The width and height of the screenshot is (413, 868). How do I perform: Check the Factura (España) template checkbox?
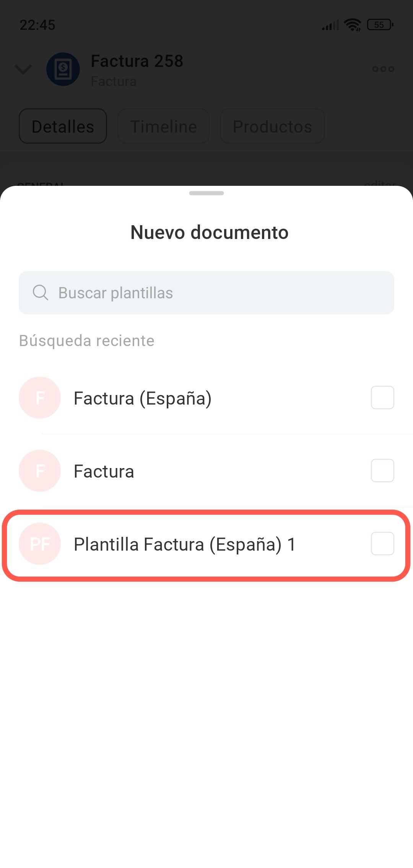382,398
